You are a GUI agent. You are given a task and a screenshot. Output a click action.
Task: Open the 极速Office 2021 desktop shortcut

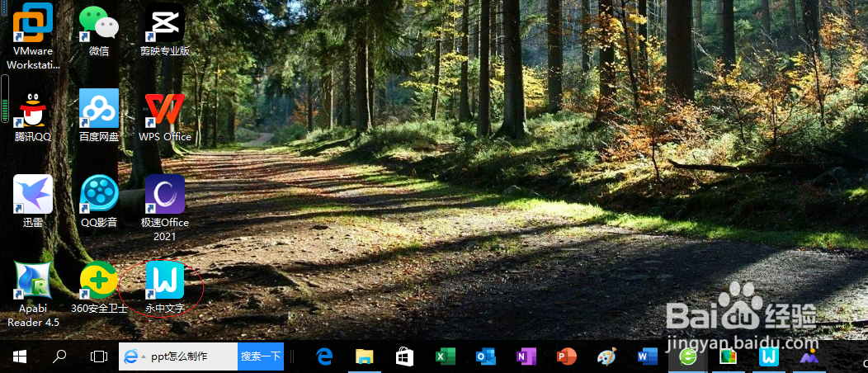tap(164, 207)
